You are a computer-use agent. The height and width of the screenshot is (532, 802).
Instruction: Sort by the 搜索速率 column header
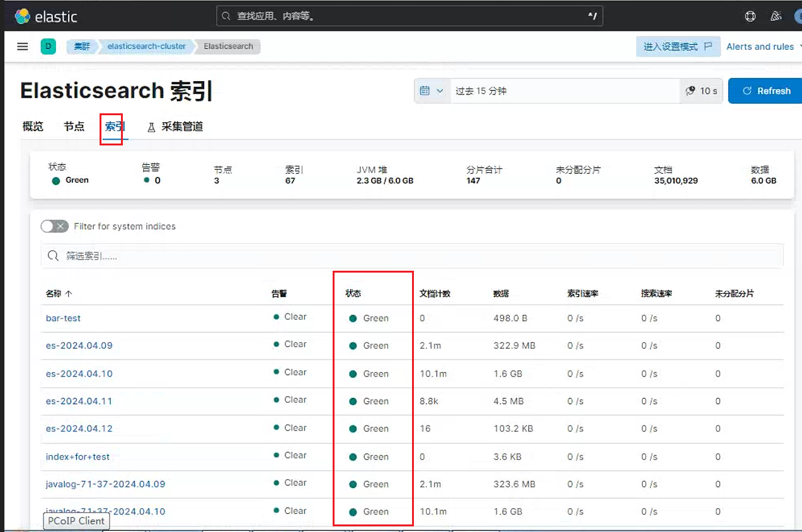coord(656,293)
